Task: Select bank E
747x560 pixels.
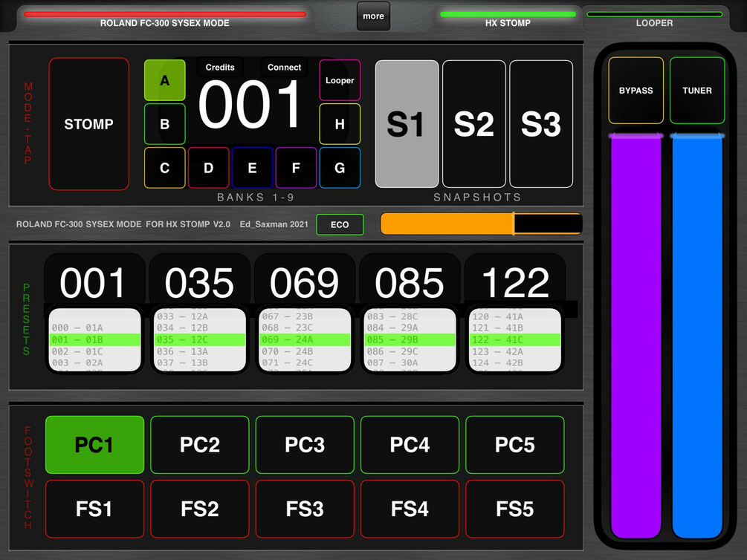Action: coord(253,168)
